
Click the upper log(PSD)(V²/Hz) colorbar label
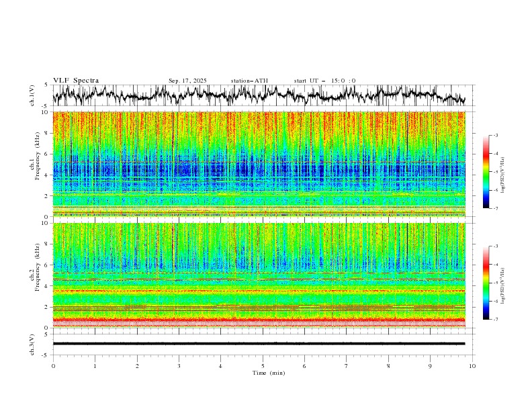click(x=502, y=175)
